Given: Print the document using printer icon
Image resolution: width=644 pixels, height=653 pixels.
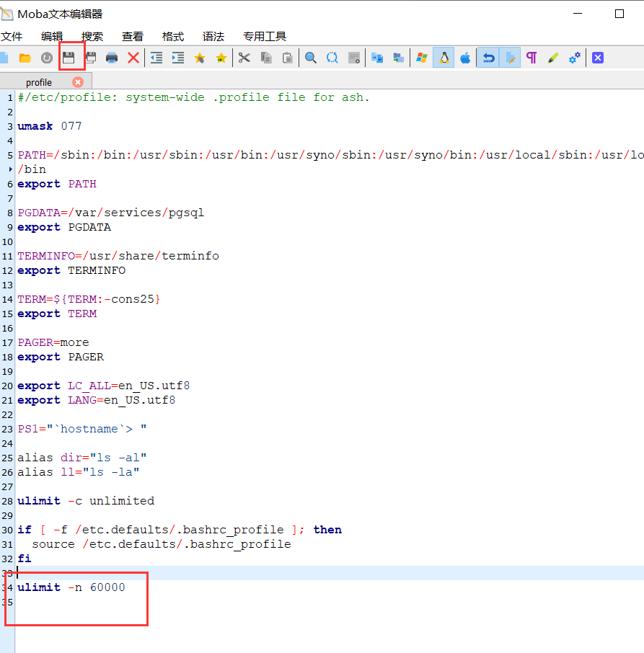Looking at the screenshot, I should tap(112, 58).
